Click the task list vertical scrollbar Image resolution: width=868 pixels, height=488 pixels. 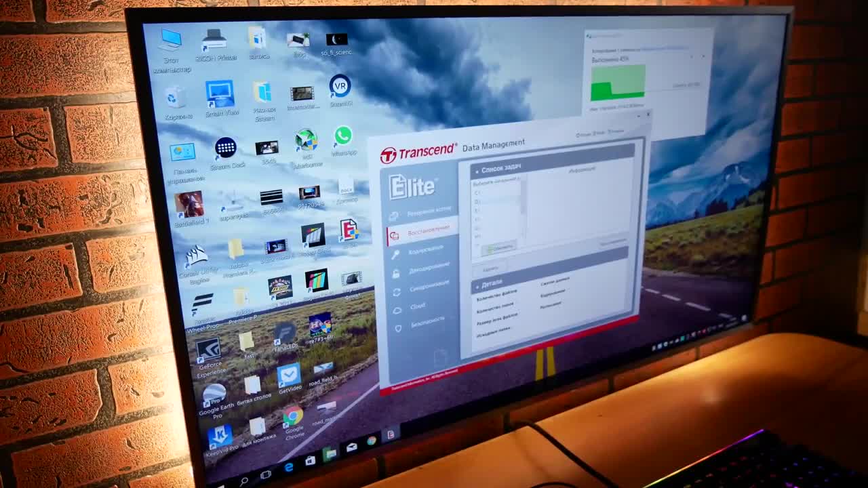pyautogui.click(x=523, y=206)
